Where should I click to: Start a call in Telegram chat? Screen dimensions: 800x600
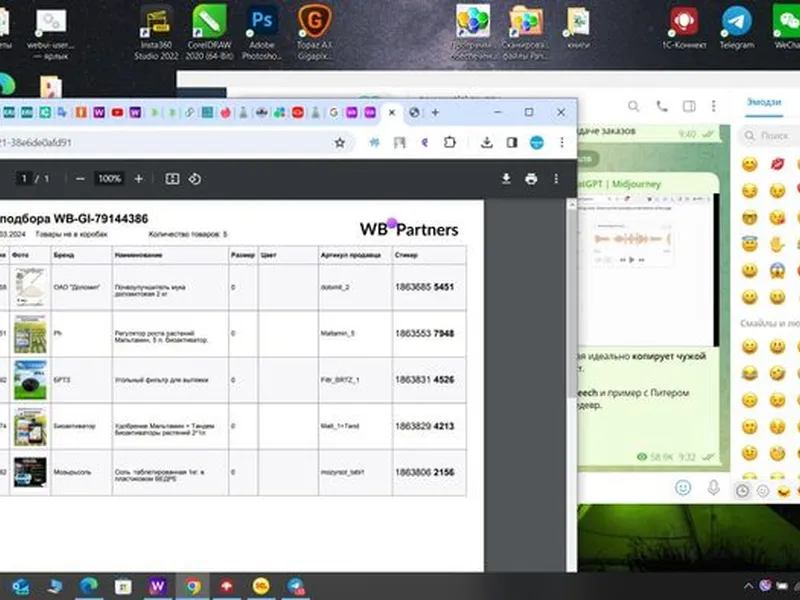click(662, 107)
